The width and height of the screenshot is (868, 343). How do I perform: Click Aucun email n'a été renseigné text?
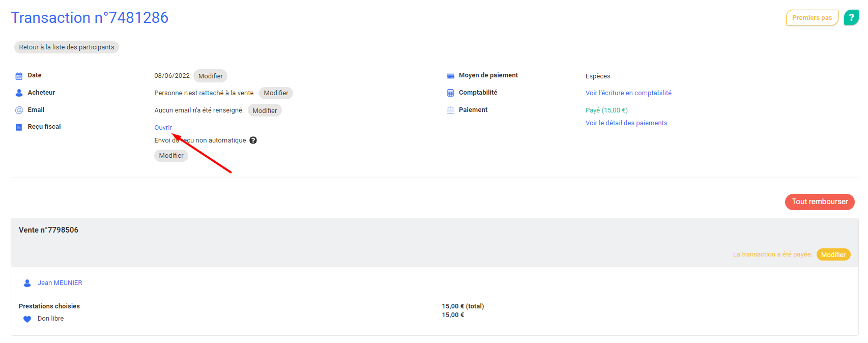coord(199,110)
